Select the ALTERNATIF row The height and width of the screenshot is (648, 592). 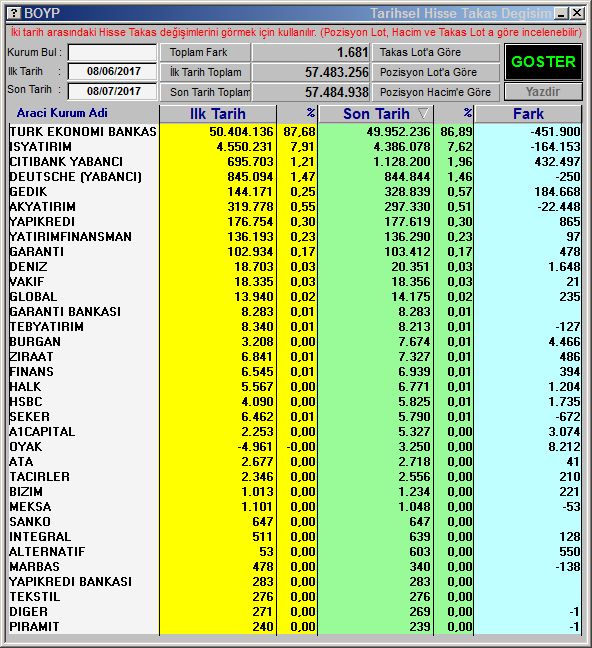click(x=295, y=552)
